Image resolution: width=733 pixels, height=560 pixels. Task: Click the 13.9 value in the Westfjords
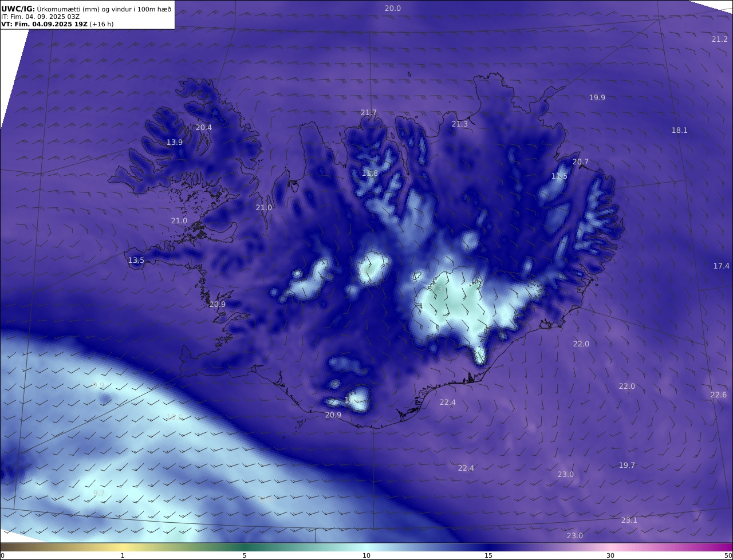click(x=175, y=143)
